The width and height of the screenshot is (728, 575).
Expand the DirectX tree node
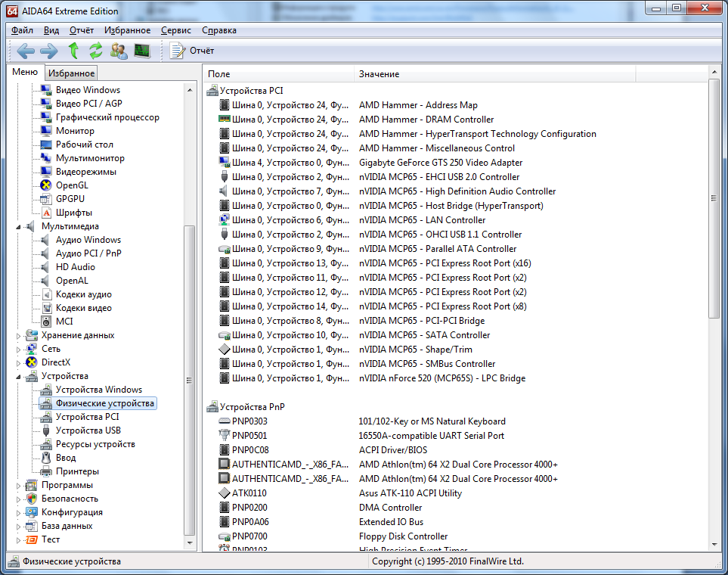point(18,362)
